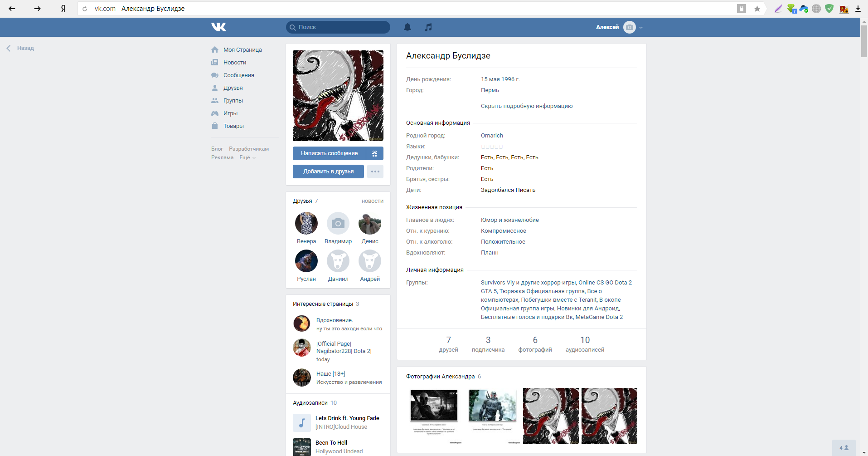The image size is (868, 456).
Task: Click the browser back arrow
Action: point(12,9)
